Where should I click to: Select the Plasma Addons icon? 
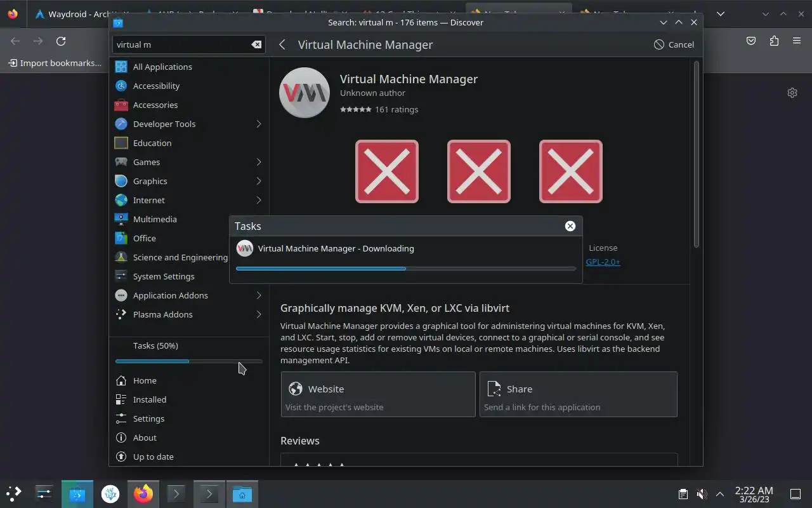121,314
